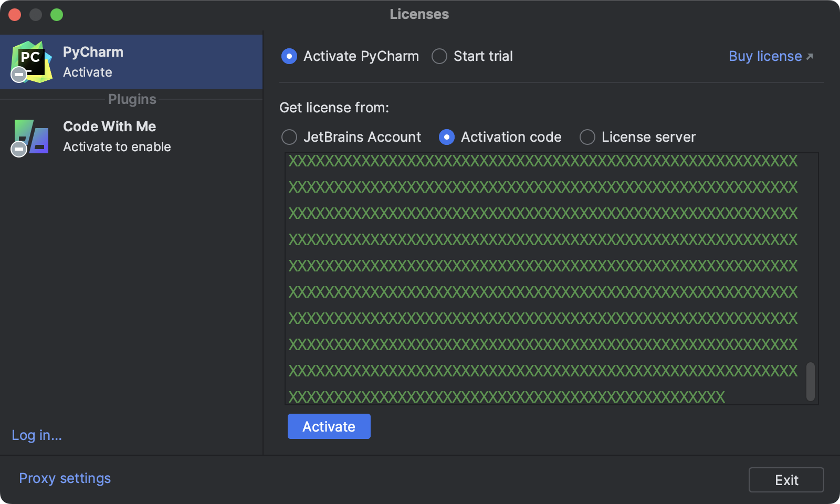Click the Code With Me plugin icon
This screenshot has height=504, width=840.
tap(30, 136)
